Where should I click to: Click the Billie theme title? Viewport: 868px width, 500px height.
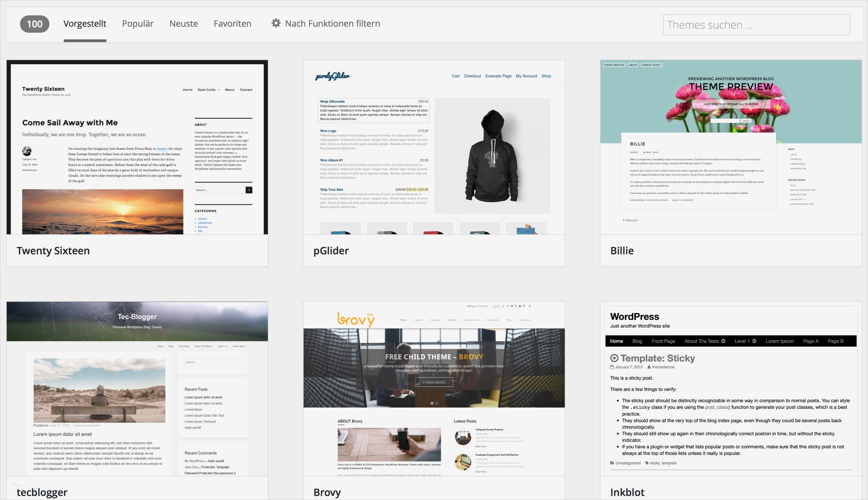[x=621, y=251]
